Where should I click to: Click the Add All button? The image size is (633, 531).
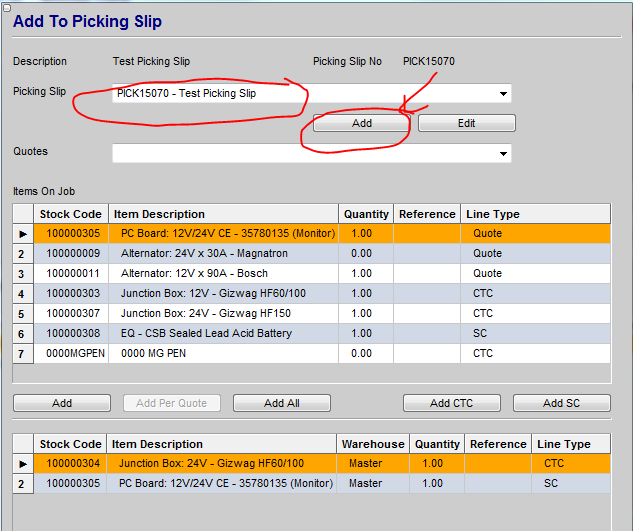(282, 403)
